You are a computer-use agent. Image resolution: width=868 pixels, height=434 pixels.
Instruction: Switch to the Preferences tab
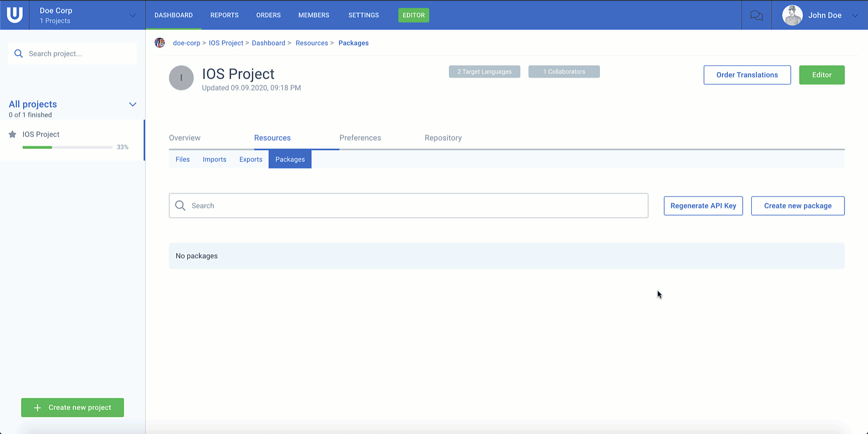click(x=360, y=138)
